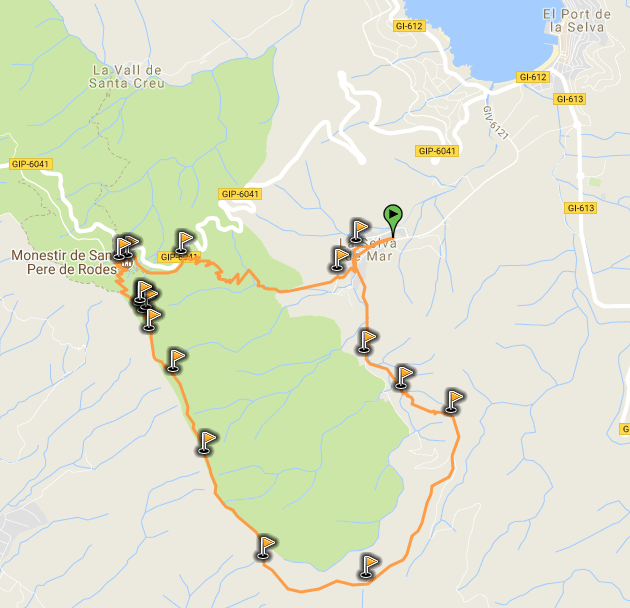
Task: Select the GIP-6041 shield closest to La Vall de Santa Creu
Action: pos(31,164)
